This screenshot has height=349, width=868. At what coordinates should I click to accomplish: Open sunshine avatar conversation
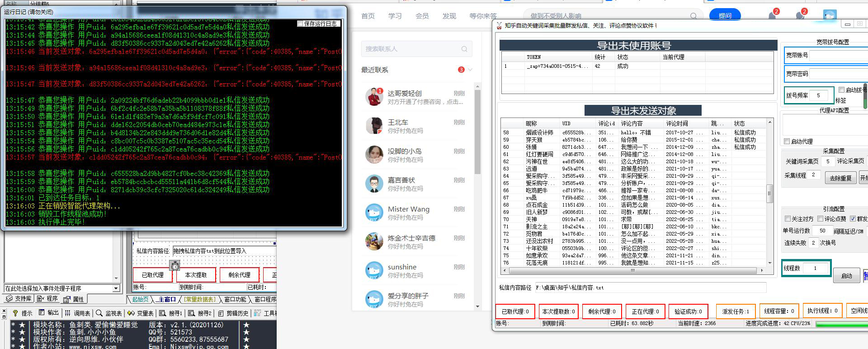[374, 270]
